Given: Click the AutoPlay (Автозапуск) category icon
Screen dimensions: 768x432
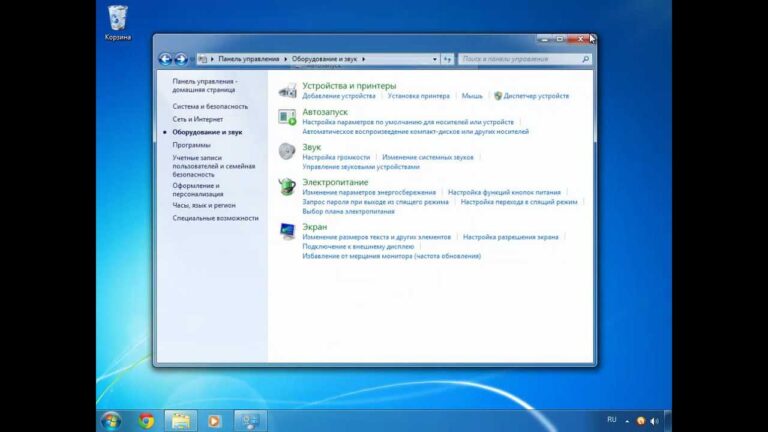Looking at the screenshot, I should [x=287, y=117].
